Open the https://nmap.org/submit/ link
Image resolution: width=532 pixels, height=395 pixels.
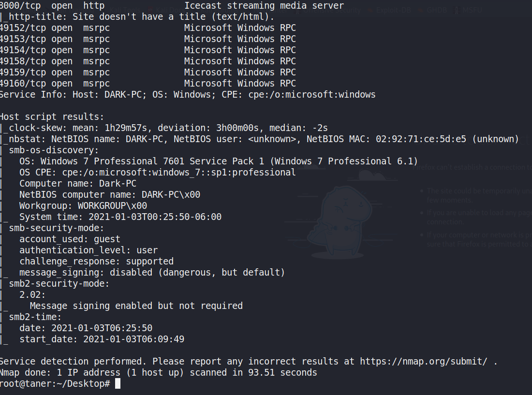(x=424, y=362)
